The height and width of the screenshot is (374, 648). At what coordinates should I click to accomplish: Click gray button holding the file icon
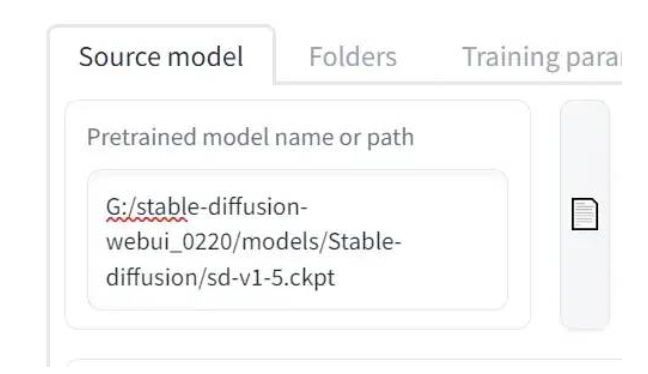click(x=585, y=215)
